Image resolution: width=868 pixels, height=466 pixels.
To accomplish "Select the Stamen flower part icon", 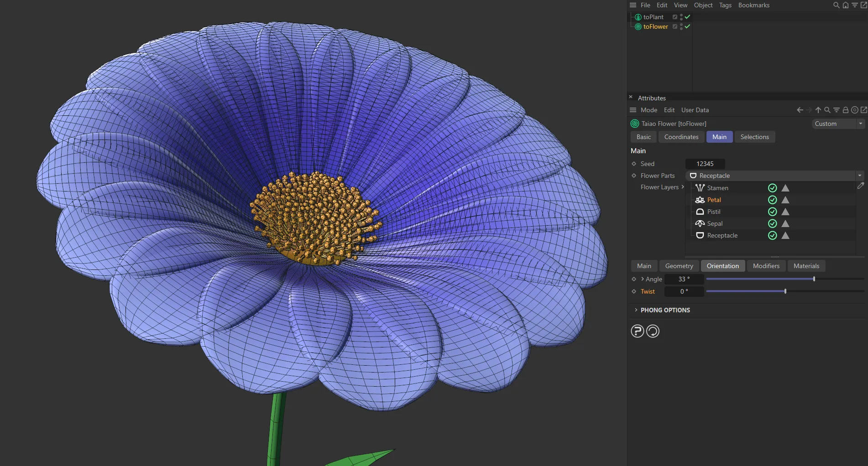I will pos(700,187).
